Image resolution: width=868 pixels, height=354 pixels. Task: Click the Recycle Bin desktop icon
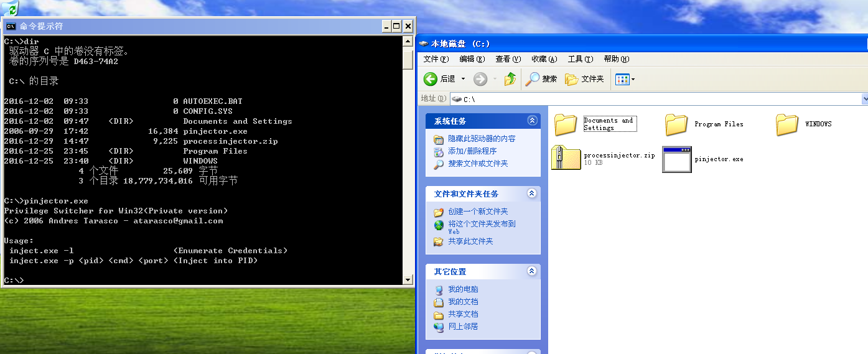9,7
